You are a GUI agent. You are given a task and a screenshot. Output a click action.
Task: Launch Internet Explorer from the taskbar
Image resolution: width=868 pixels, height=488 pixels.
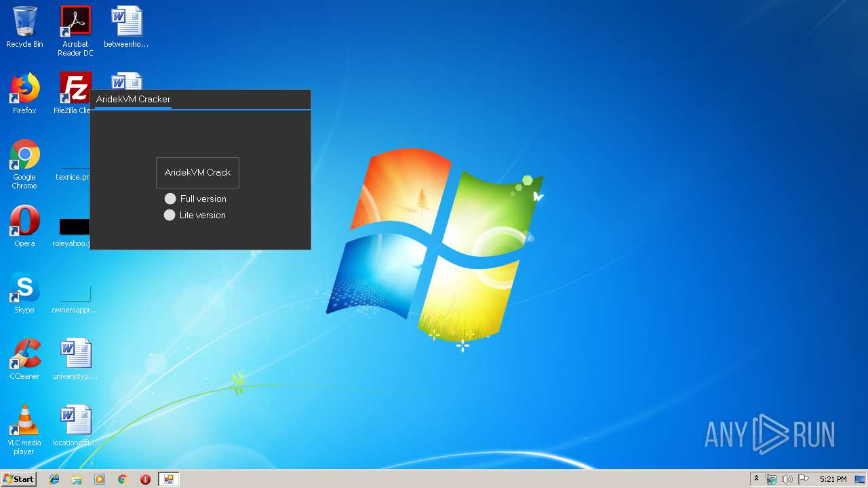pos(54,479)
